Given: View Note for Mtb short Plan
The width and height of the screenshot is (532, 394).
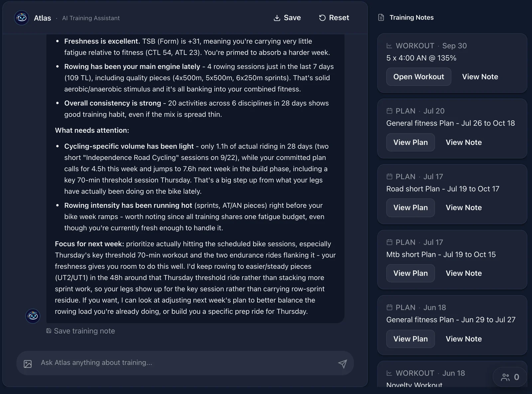Looking at the screenshot, I should (464, 273).
